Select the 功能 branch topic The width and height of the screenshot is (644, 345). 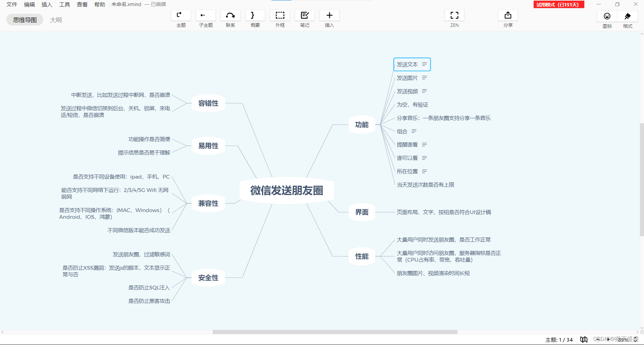coord(362,125)
